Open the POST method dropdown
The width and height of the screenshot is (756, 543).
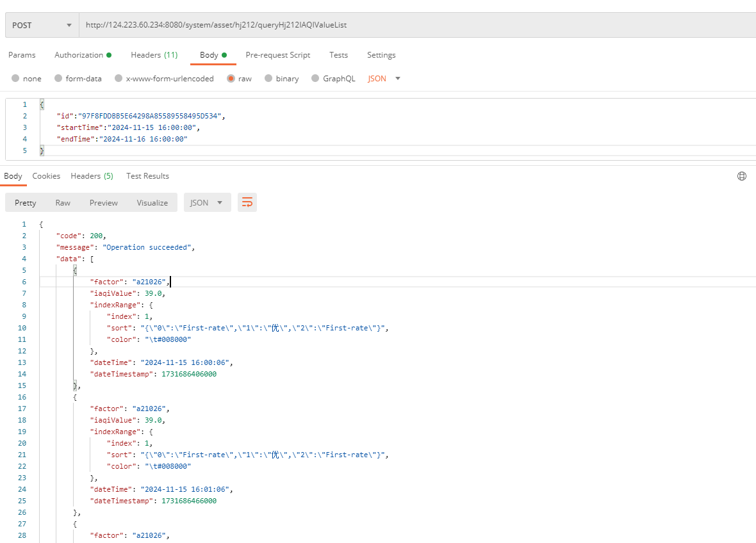(42, 26)
